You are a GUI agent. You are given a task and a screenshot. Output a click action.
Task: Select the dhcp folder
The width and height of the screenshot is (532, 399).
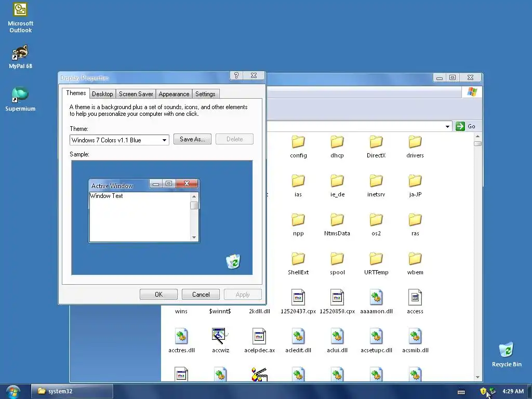click(x=337, y=147)
